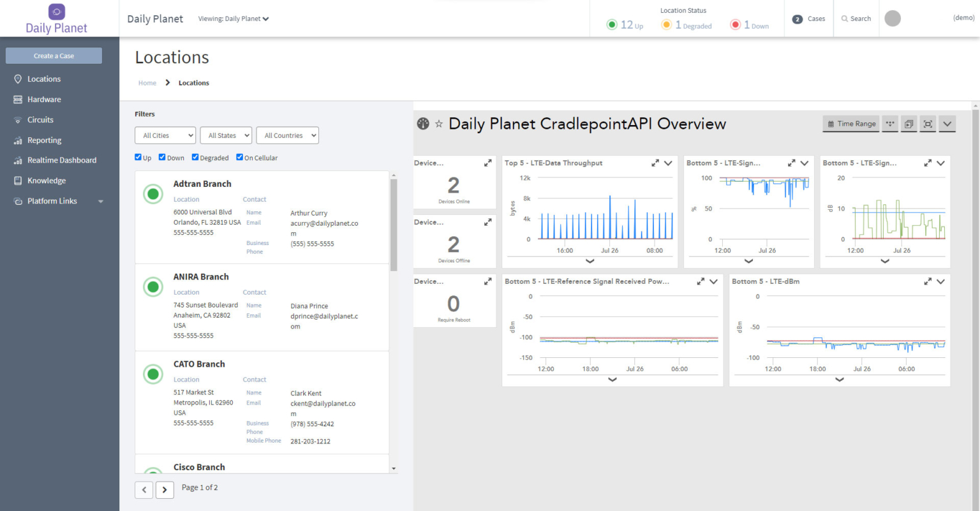Open the LTE-dBm chart options chevron
Viewport: 980px width, 511px height.
[x=940, y=281]
